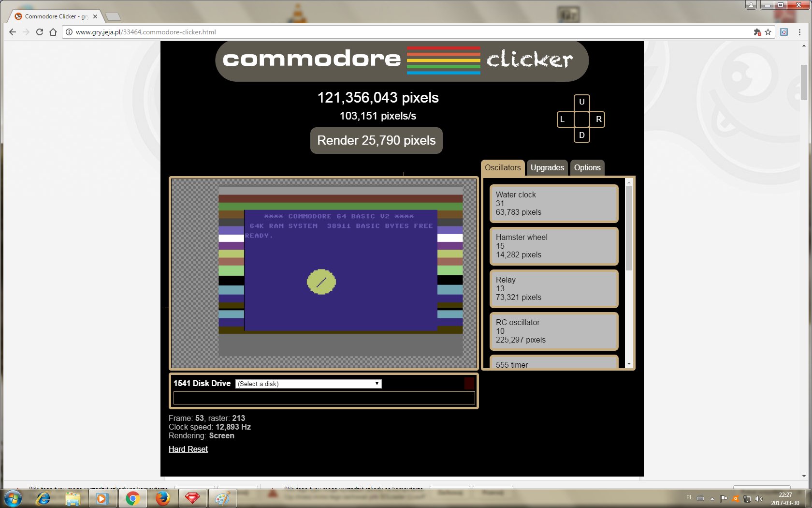Image resolution: width=812 pixels, height=508 pixels.
Task: Click the oscillator list scrollbar up arrow
Action: [x=629, y=182]
